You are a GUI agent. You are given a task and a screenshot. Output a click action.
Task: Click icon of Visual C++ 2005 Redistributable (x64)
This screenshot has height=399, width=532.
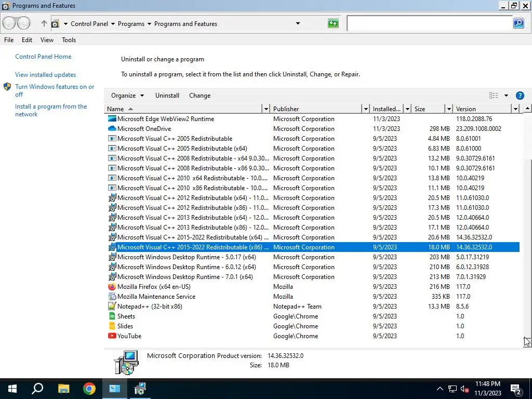[x=112, y=148]
